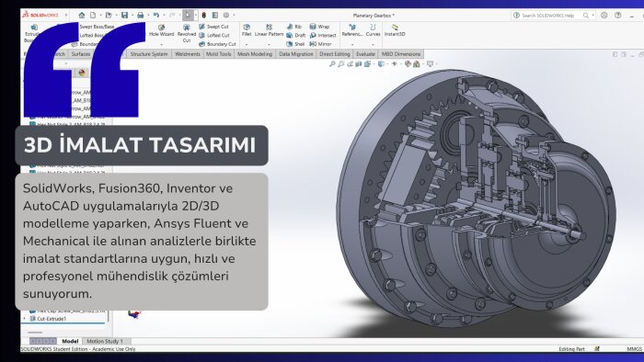Open the Display Style cube dropdown
The height and width of the screenshot is (362, 644).
point(381,64)
